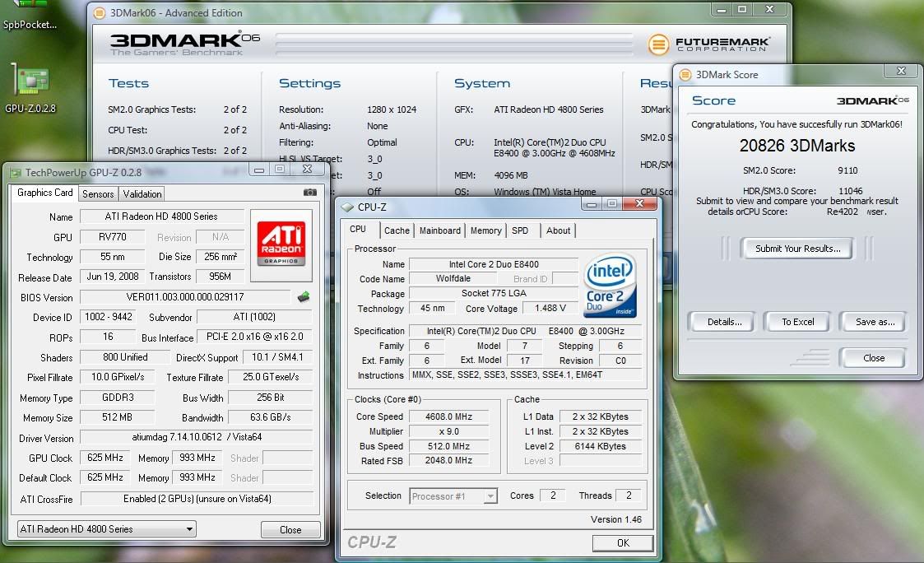Click the green BIOS save chip icon
The width and height of the screenshot is (924, 563).
coord(304,296)
